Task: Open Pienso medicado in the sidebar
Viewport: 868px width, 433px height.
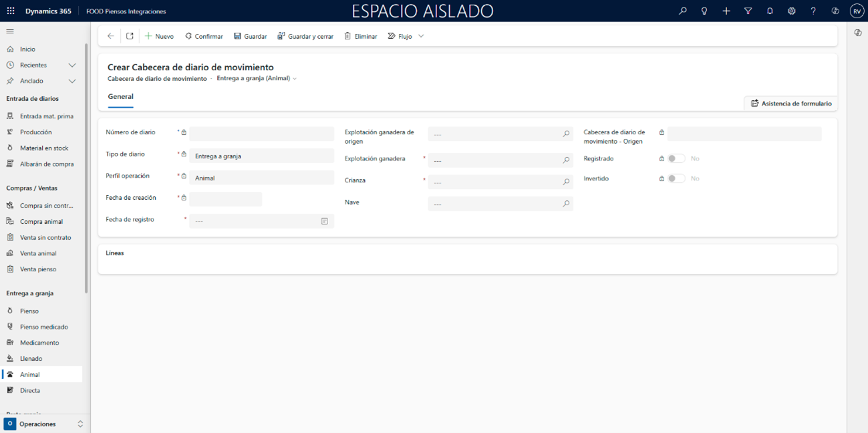Action: click(x=43, y=327)
